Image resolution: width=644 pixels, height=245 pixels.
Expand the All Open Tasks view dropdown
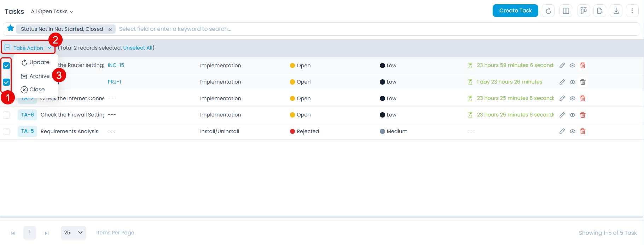tap(52, 12)
